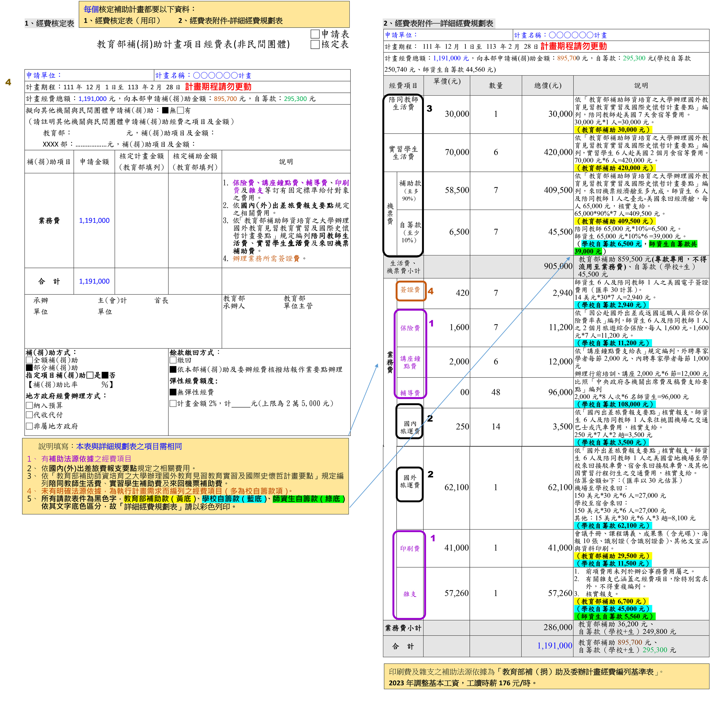Click the 申請單位 field in the 經費核定表

tap(90, 75)
